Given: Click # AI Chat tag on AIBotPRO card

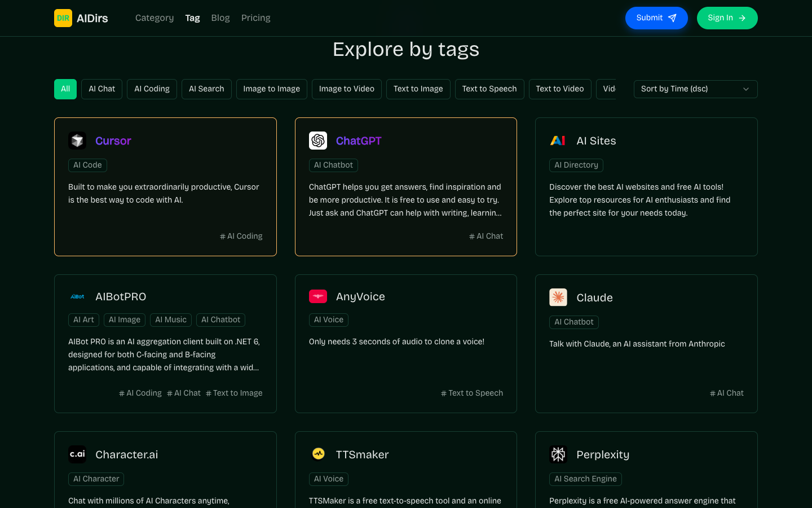Looking at the screenshot, I should pos(184,393).
